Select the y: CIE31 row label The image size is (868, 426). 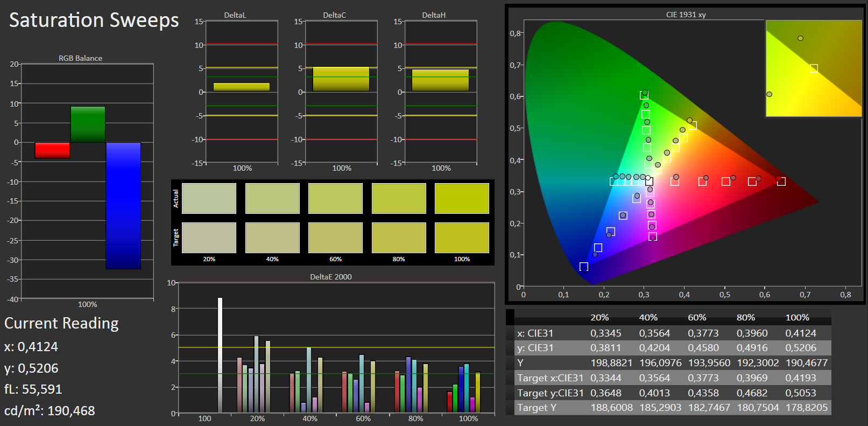tap(535, 348)
